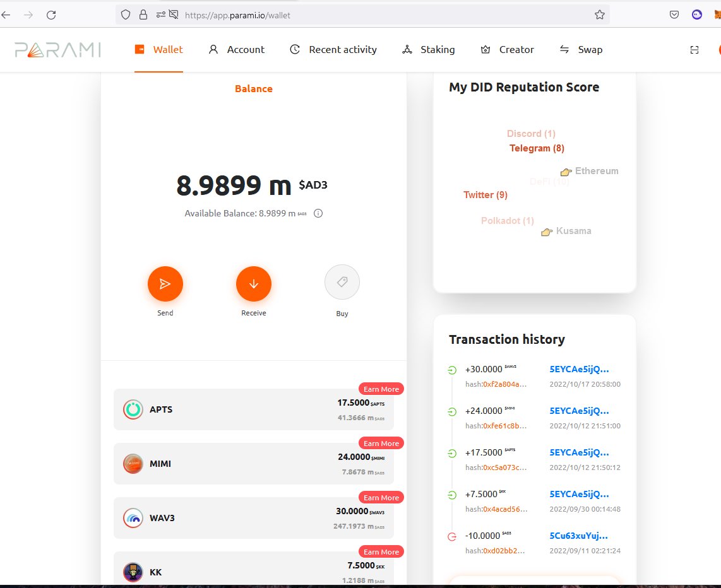Open the 5Cu63xuYuj address link
Viewport: 721px width, 588px height.
(x=579, y=536)
